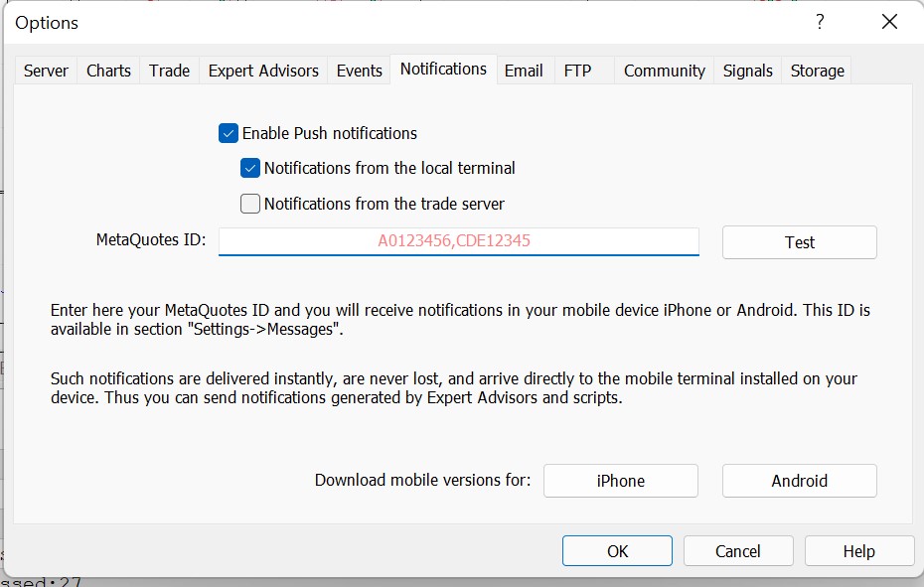Click into the MetaQuotes ID field

click(x=458, y=241)
